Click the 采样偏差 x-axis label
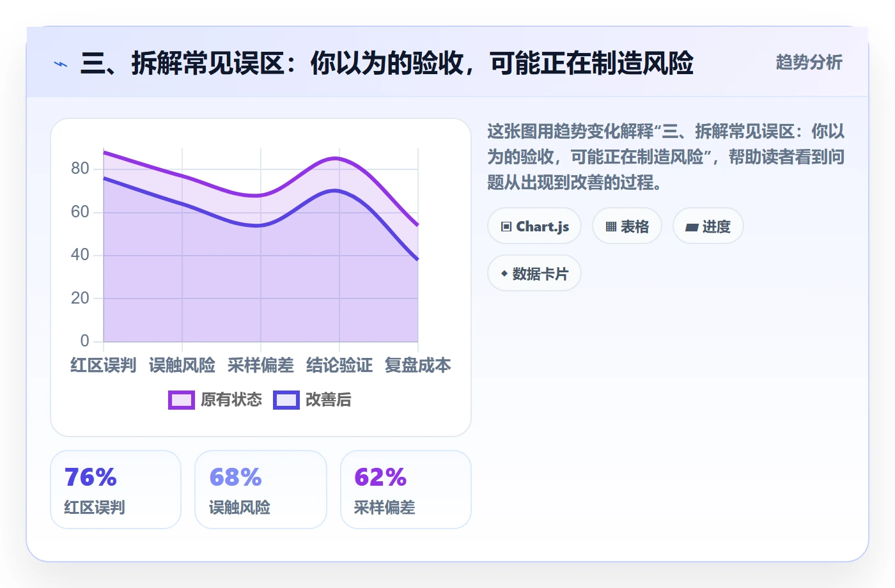The height and width of the screenshot is (588, 895). coord(261,366)
